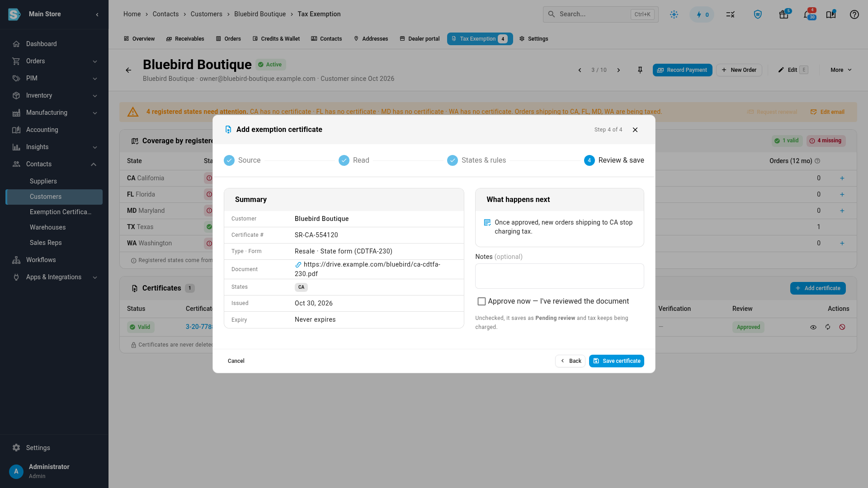Open the checklist tasks icon
Image resolution: width=868 pixels, height=488 pixels.
pyautogui.click(x=731, y=14)
